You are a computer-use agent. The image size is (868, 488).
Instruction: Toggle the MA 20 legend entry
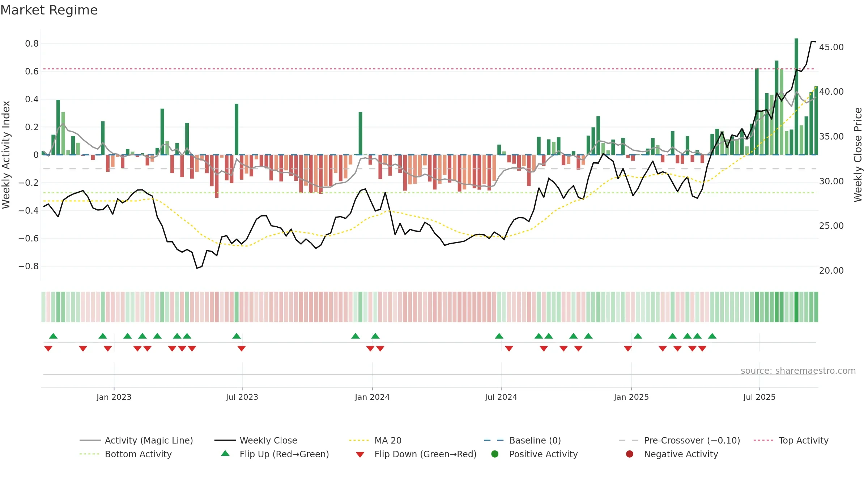(375, 440)
